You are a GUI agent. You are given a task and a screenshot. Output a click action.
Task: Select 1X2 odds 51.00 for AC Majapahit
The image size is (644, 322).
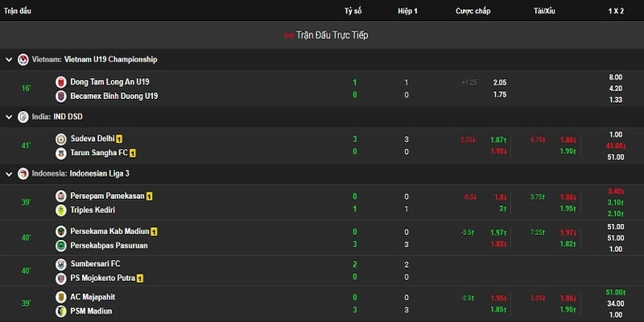[x=616, y=292]
